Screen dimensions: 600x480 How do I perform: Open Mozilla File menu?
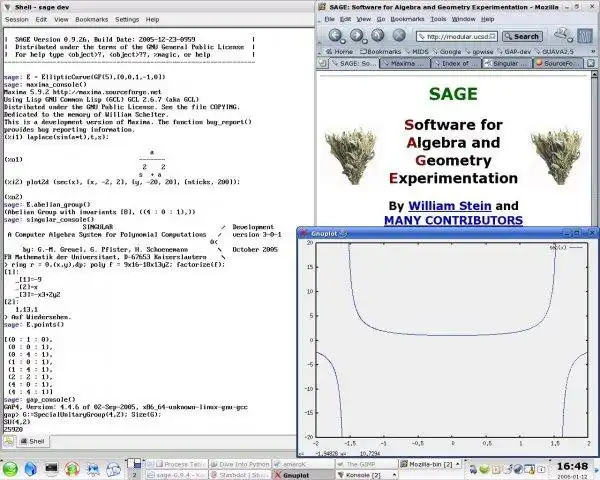coord(329,19)
